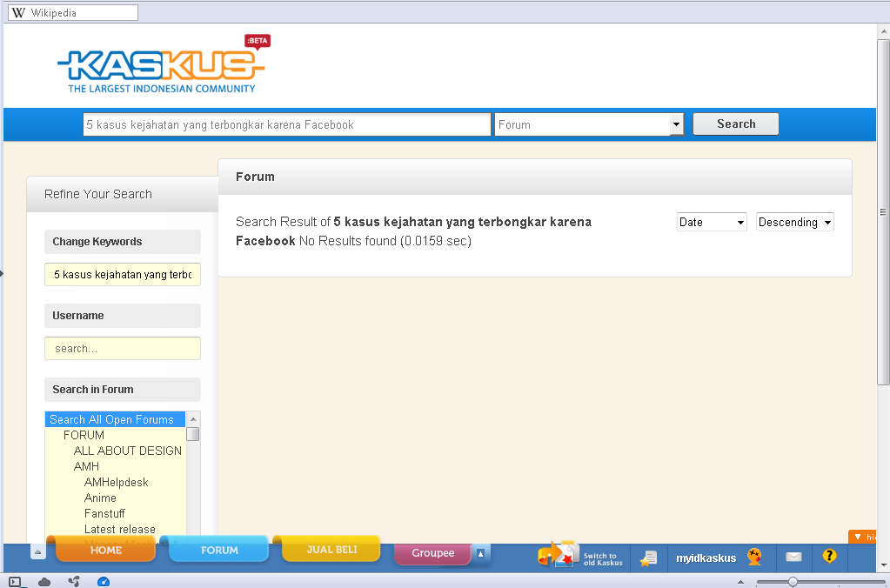Click the Refine Your Search heading

[98, 194]
